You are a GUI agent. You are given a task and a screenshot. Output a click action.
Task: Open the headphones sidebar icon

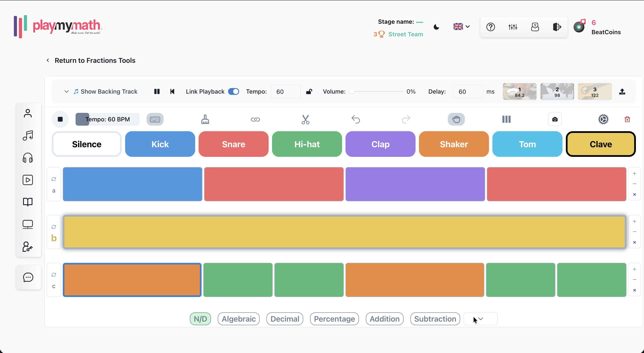point(28,158)
